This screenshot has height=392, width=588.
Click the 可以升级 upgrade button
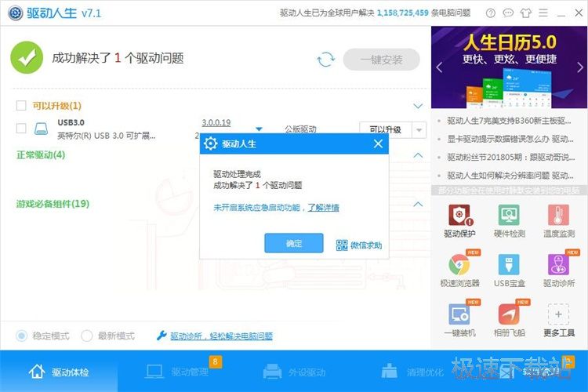tap(386, 130)
